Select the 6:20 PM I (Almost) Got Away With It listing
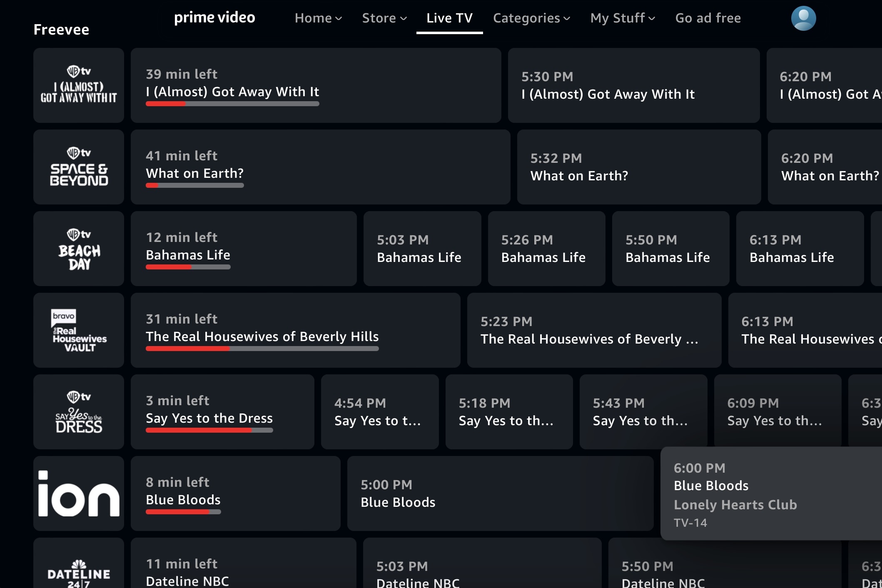 point(824,85)
